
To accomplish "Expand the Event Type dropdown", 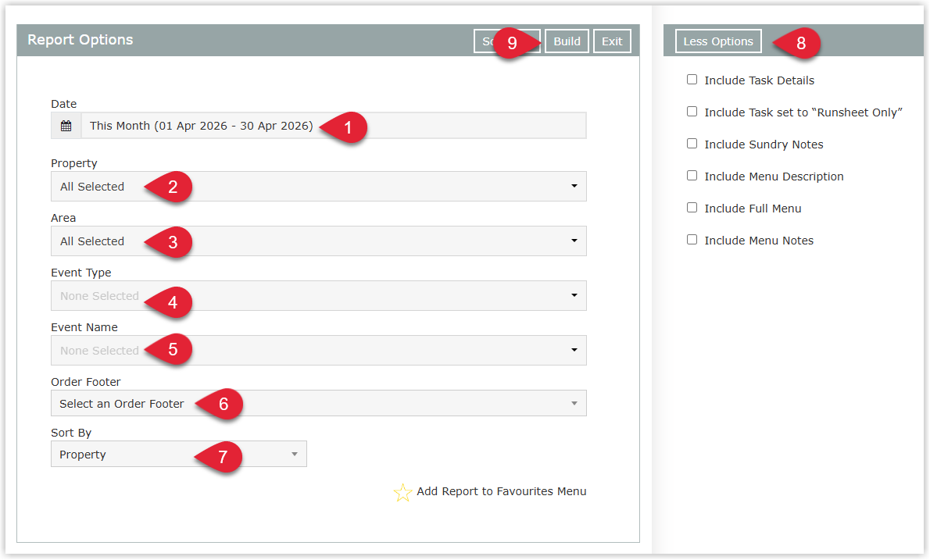I will tap(319, 296).
